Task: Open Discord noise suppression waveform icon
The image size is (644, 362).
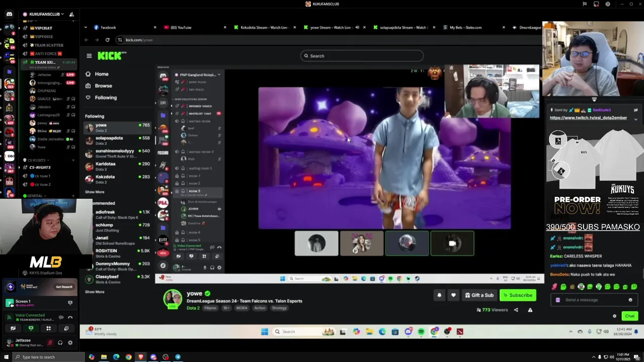Action: pos(61,317)
